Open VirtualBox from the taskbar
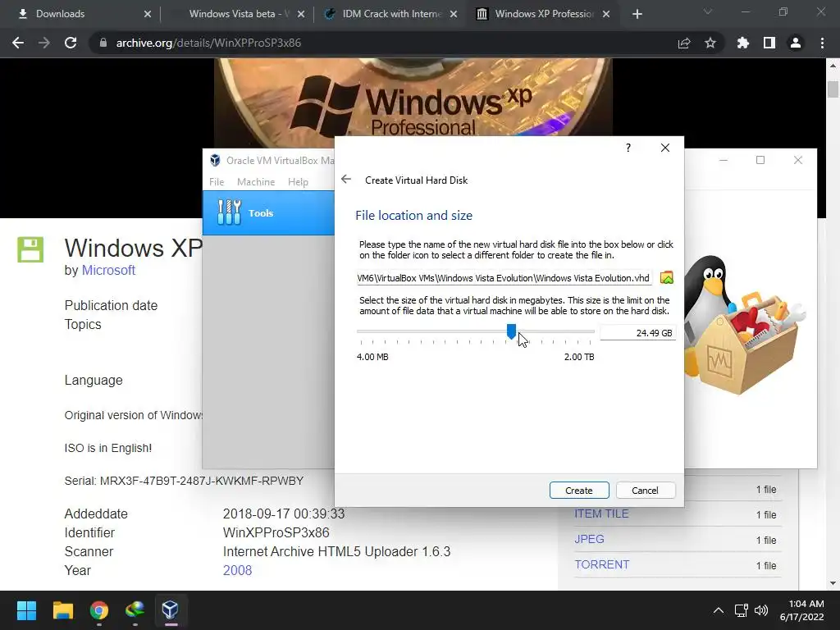Image resolution: width=840 pixels, height=630 pixels. 171,610
